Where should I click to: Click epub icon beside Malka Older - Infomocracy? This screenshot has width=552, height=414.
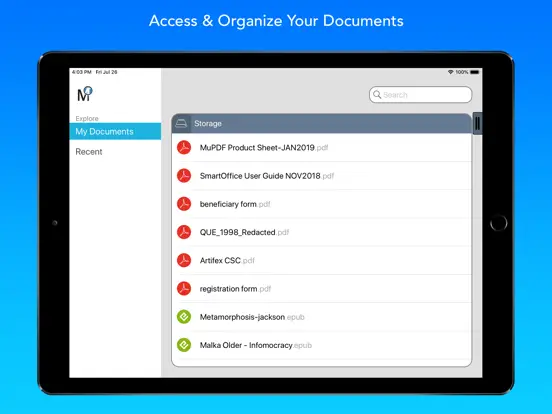(184, 345)
